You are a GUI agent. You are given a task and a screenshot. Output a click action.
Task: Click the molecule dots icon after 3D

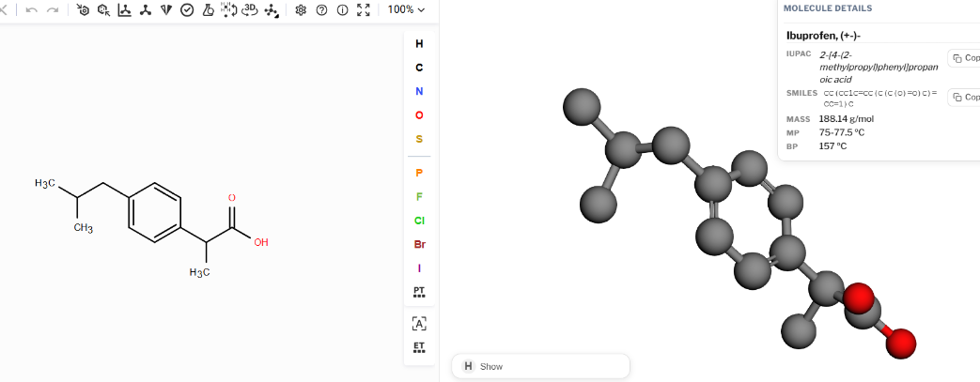pyautogui.click(x=272, y=10)
